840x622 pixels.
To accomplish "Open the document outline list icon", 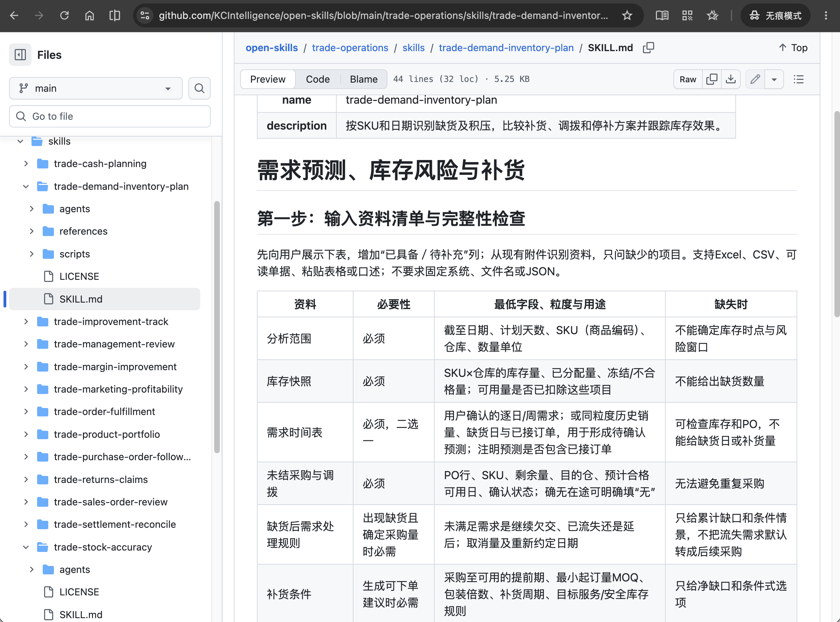I will click(x=799, y=79).
